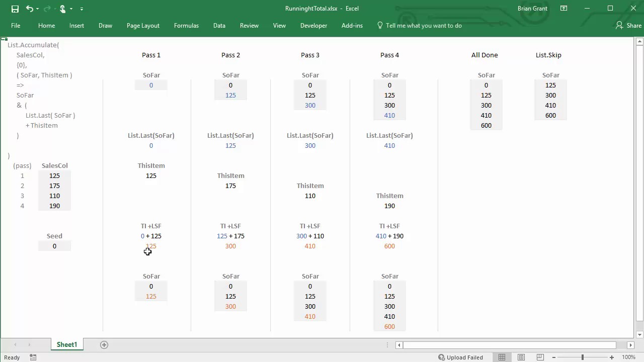Click the Ready status bar text
This screenshot has height=362, width=644.
pos(12,357)
